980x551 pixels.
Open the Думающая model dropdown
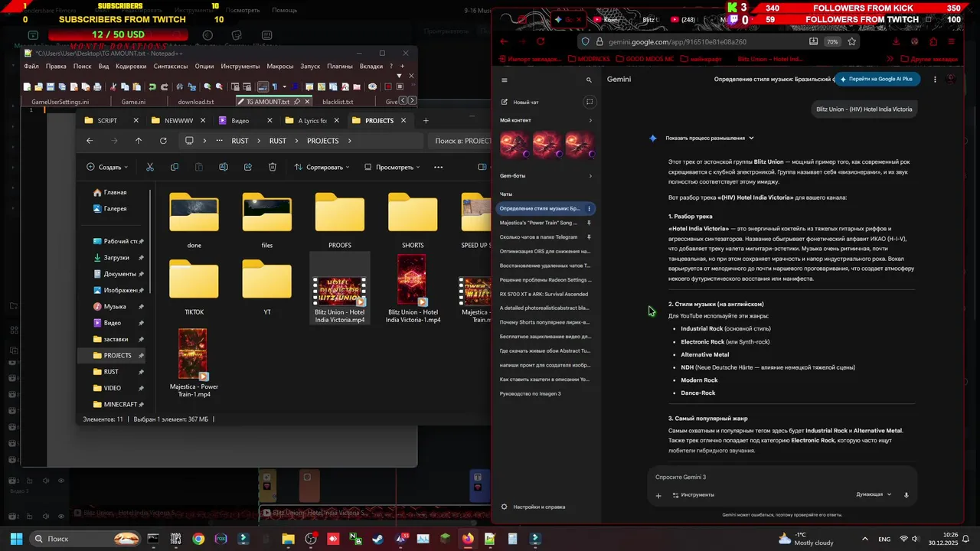(874, 495)
